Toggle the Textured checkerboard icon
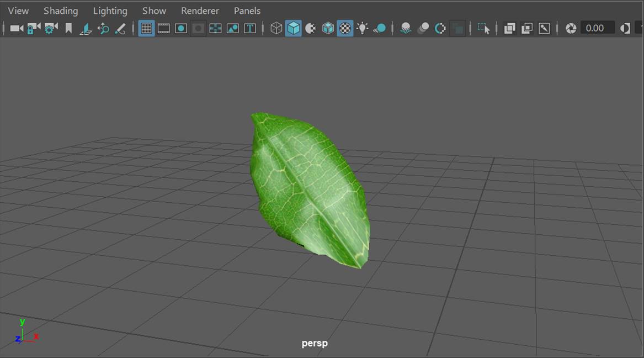The height and width of the screenshot is (358, 644). click(x=345, y=28)
